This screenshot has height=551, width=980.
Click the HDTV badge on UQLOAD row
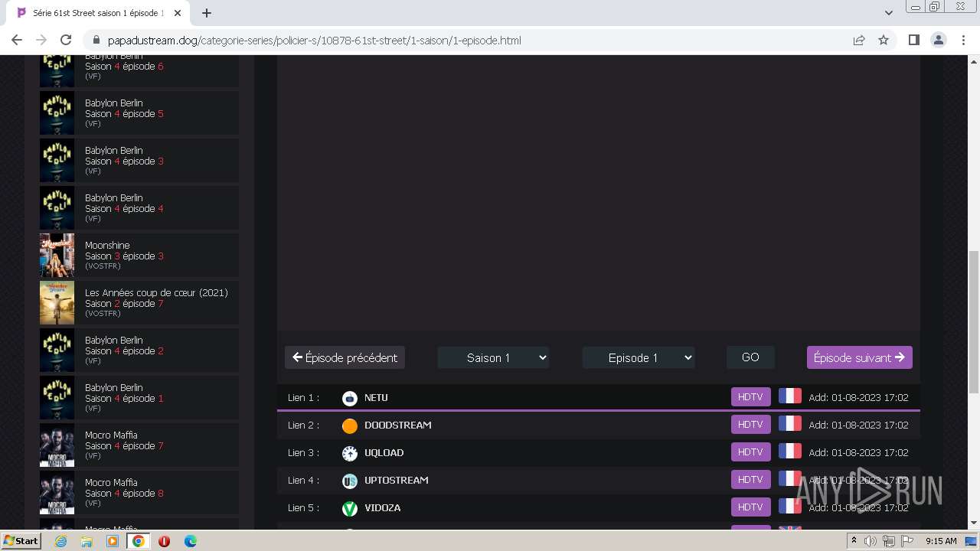750,452
